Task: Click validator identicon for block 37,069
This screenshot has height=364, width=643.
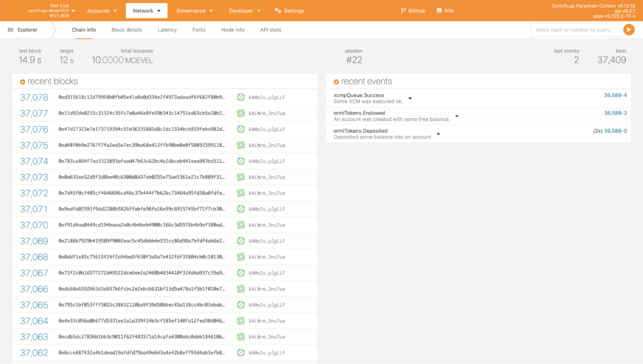Action: 241,241
